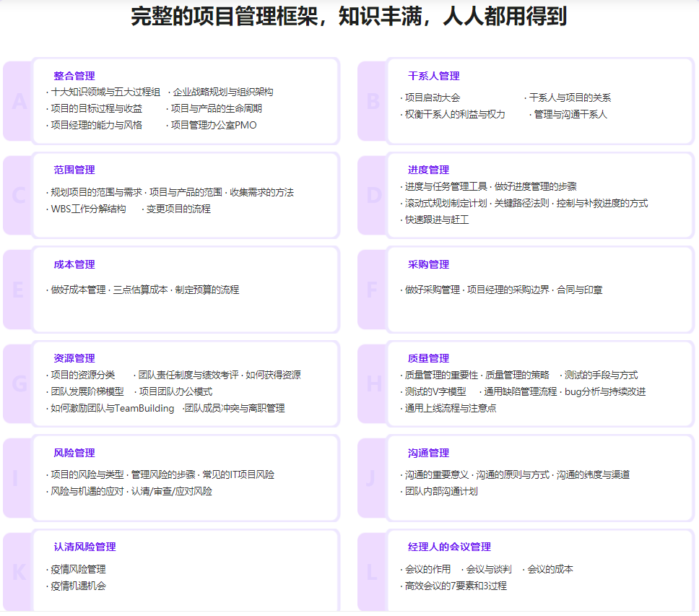
Task: Select the letter C badge beside 范围管理
Action: pos(19,195)
